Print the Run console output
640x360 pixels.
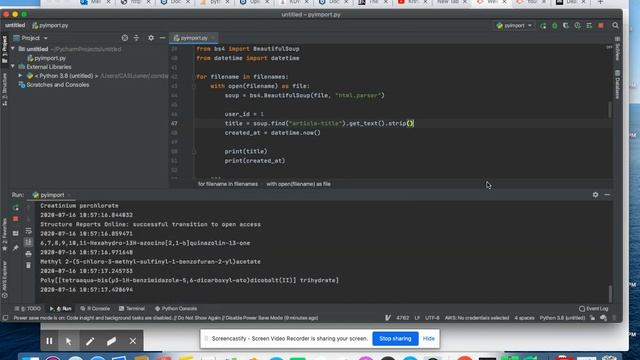pos(28,254)
